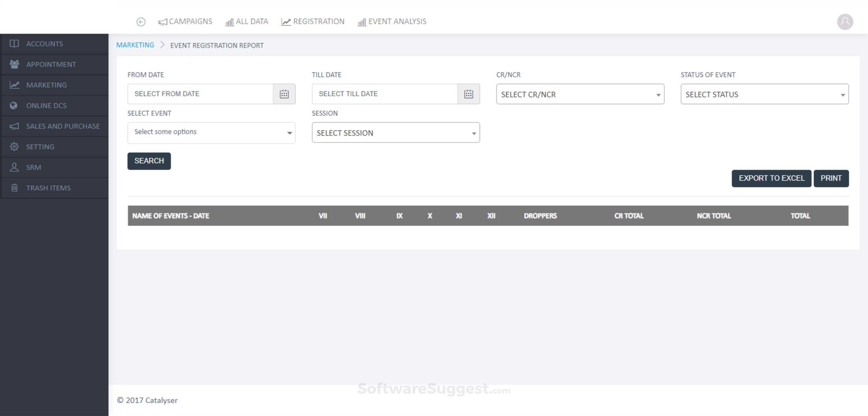868x416 pixels.
Task: Click the Marketing breadcrumb link
Action: 135,45
